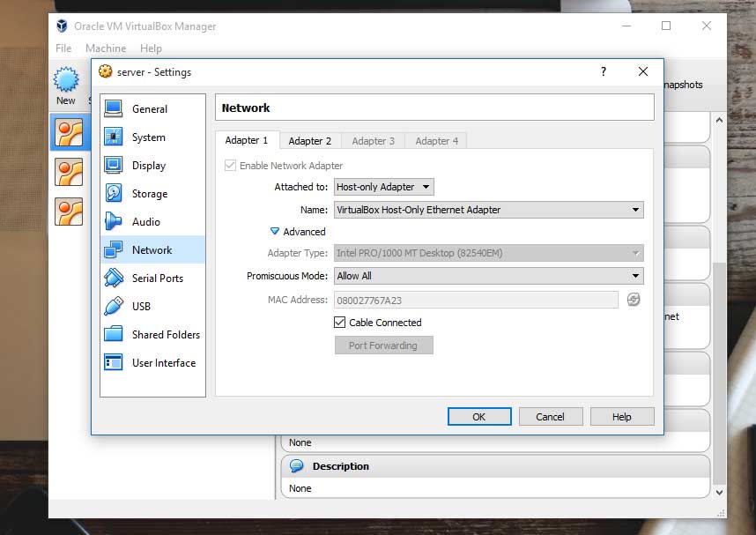The width and height of the screenshot is (756, 535).
Task: Switch to the Adapter 3 tab
Action: (x=374, y=141)
